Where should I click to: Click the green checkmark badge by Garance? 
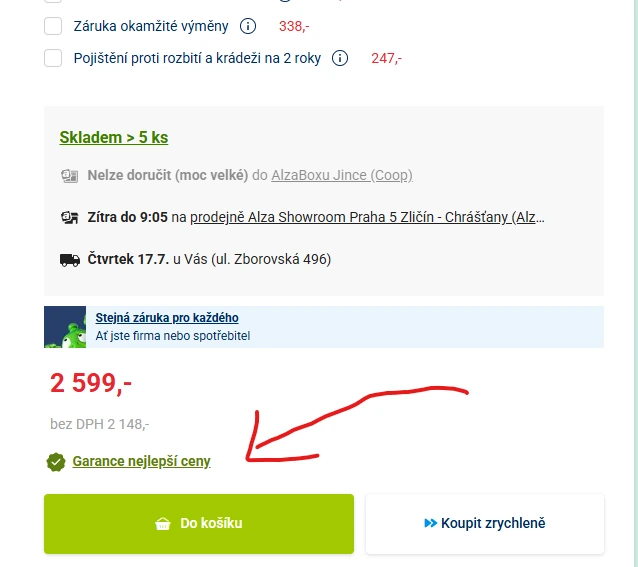tap(56, 462)
